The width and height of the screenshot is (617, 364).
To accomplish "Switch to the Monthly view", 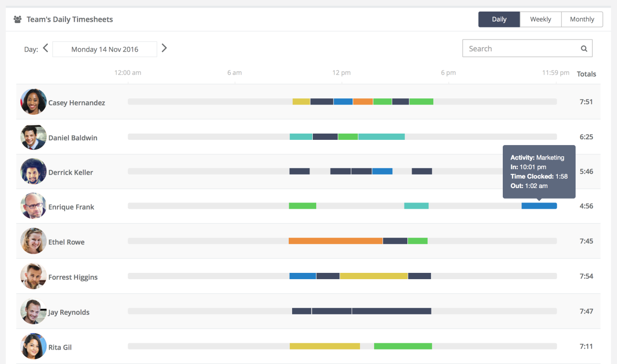I will [x=582, y=19].
